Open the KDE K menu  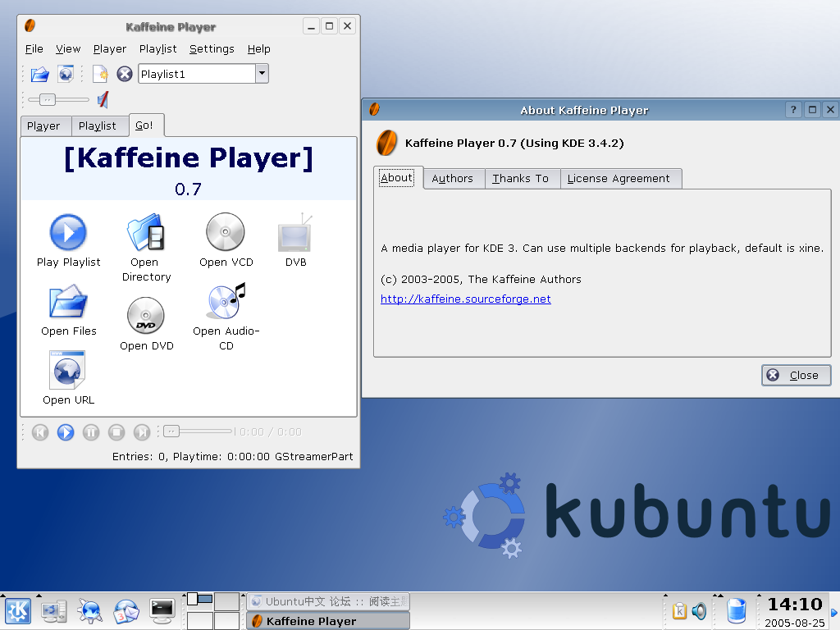(18, 611)
